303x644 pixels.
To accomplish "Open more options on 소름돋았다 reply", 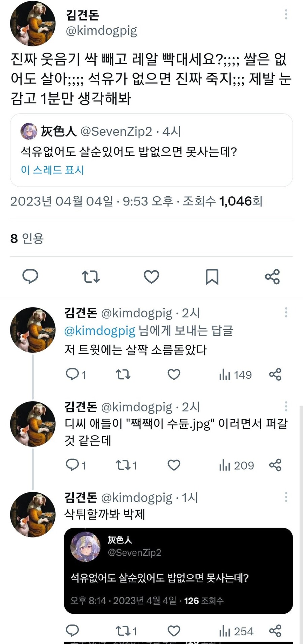I will point(286,313).
